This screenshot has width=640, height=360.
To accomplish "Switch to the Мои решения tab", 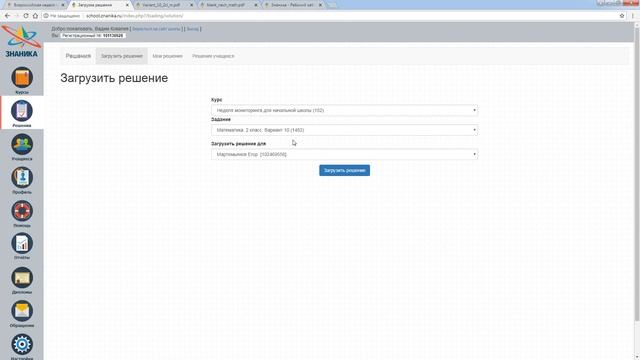I will [x=167, y=56].
